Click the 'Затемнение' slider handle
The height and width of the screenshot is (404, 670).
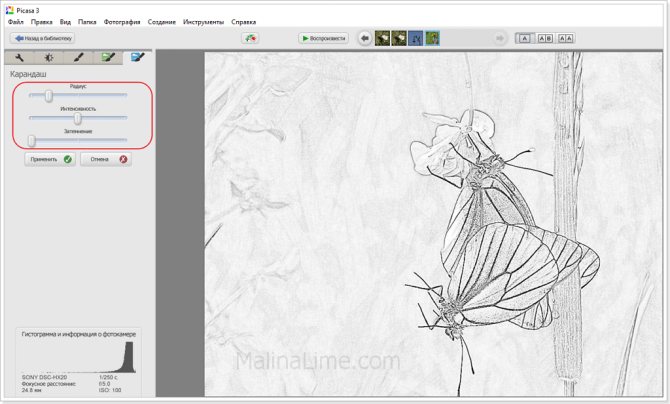tap(32, 141)
